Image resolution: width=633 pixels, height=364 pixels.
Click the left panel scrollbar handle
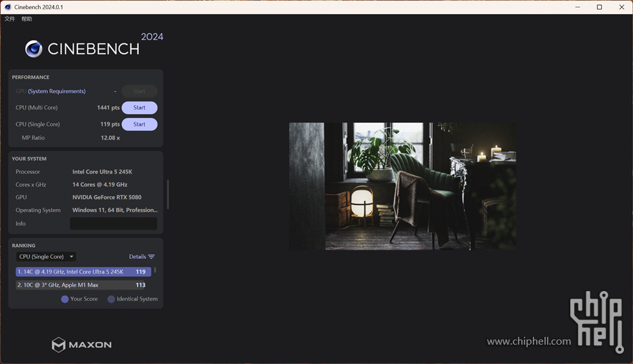[x=167, y=194]
